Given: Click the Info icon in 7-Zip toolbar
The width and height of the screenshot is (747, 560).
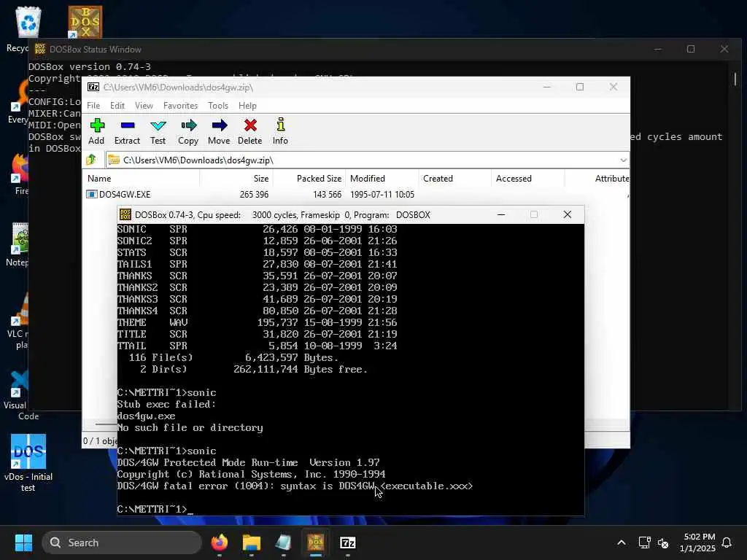Looking at the screenshot, I should tap(280, 131).
